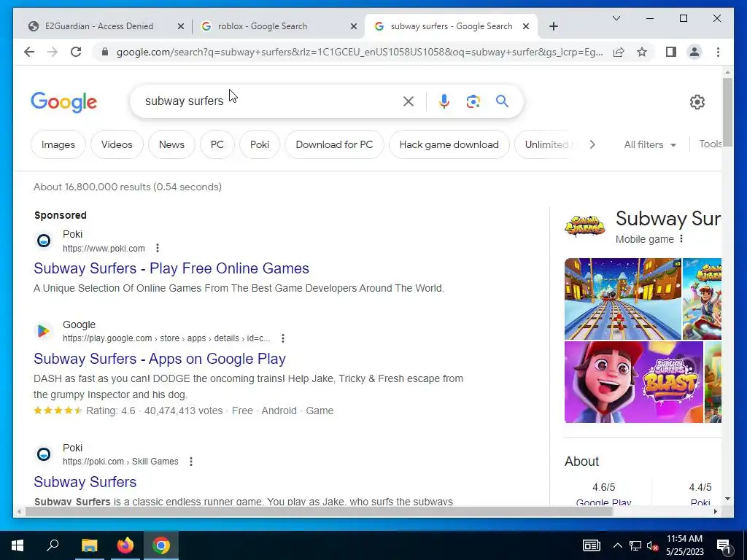Image resolution: width=747 pixels, height=560 pixels.
Task: Open a new browser tab
Action: coord(554,26)
